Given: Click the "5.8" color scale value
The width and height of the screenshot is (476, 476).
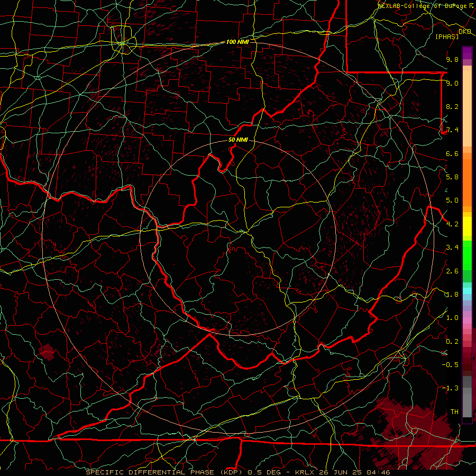Looking at the screenshot, I should tap(452, 177).
